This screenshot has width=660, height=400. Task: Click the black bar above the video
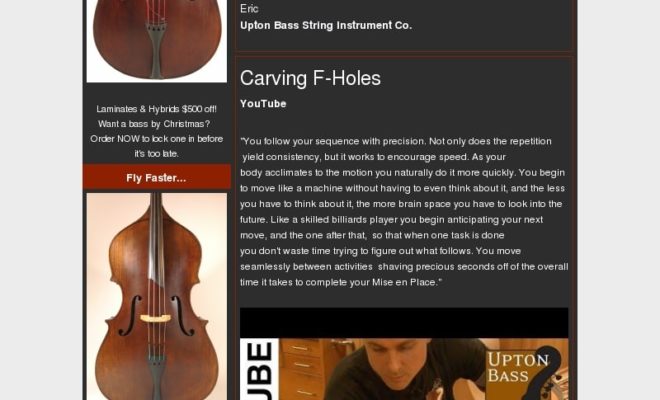click(x=404, y=323)
